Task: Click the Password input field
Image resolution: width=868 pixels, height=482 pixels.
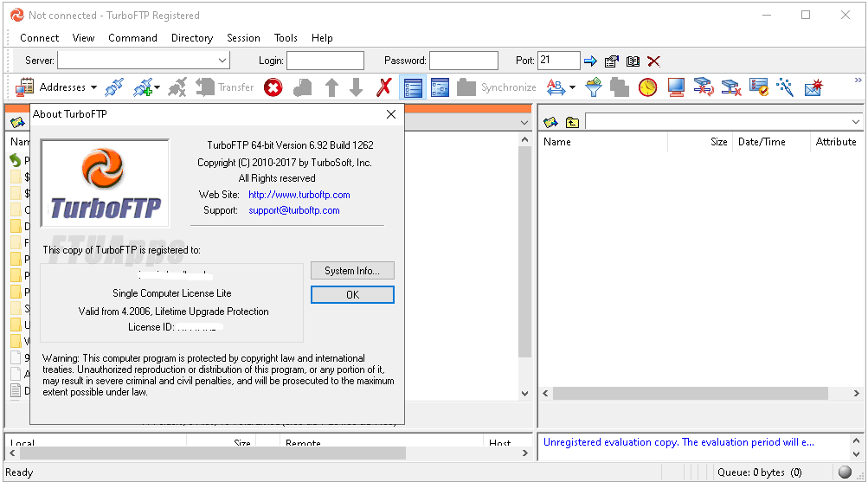Action: click(x=463, y=61)
